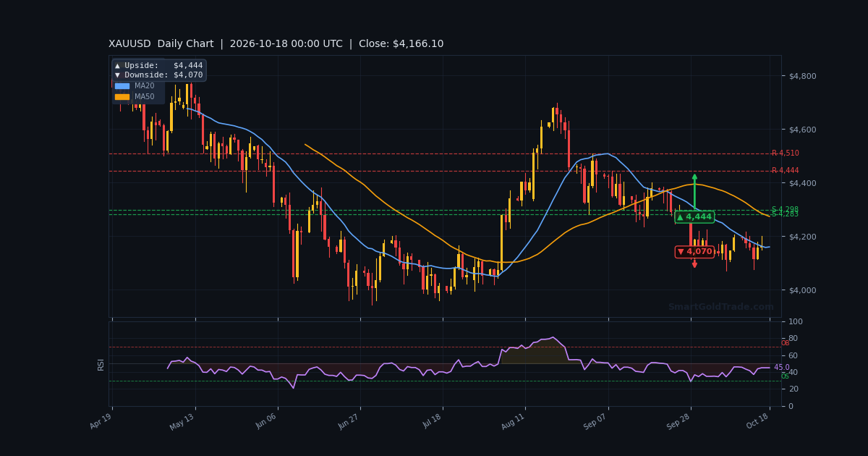Click the $4,400 price axis label

(x=803, y=183)
